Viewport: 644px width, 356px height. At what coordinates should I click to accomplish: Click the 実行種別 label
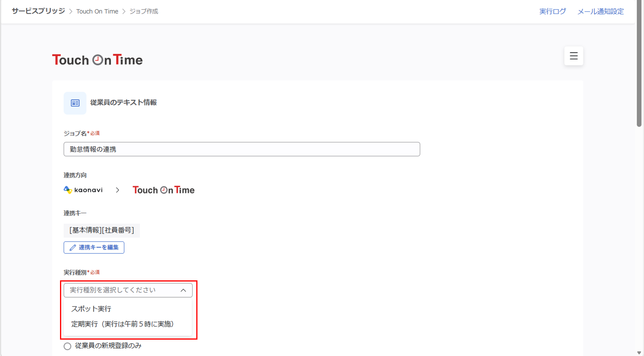(x=75, y=272)
